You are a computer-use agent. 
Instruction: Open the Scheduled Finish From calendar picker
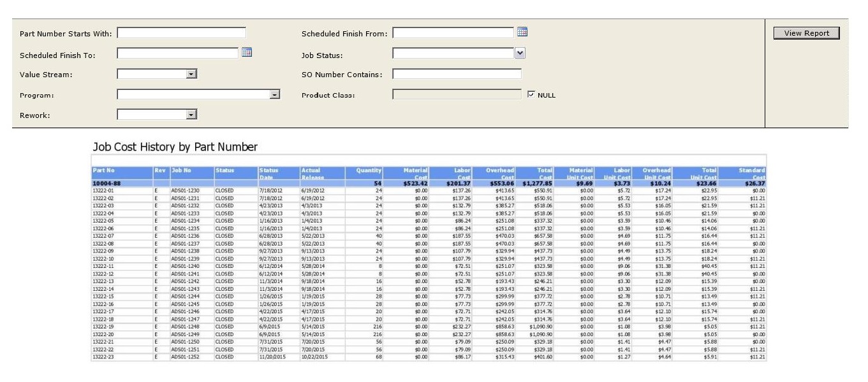(x=522, y=32)
